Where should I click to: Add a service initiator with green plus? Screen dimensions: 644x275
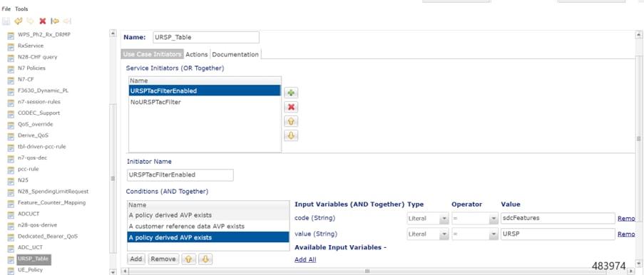291,93
